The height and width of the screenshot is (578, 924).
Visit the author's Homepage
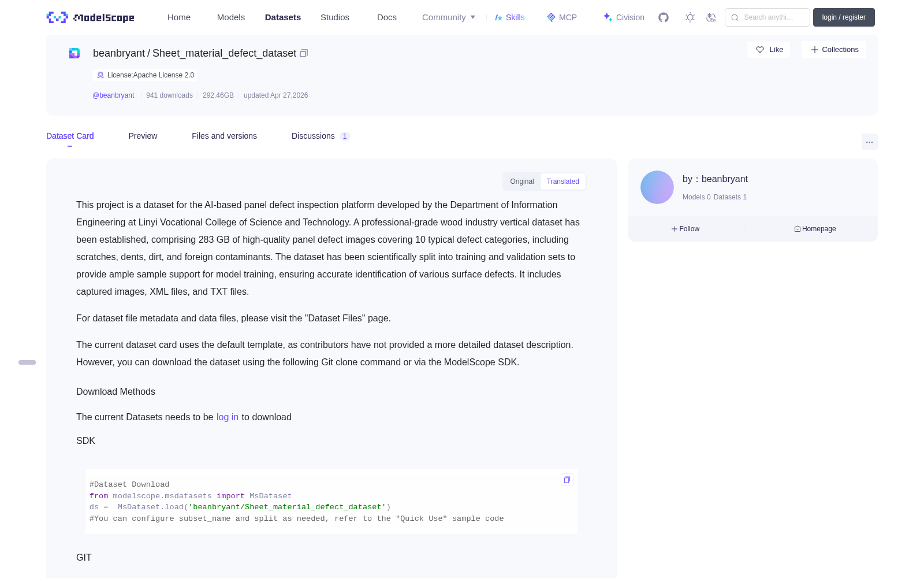pyautogui.click(x=815, y=229)
